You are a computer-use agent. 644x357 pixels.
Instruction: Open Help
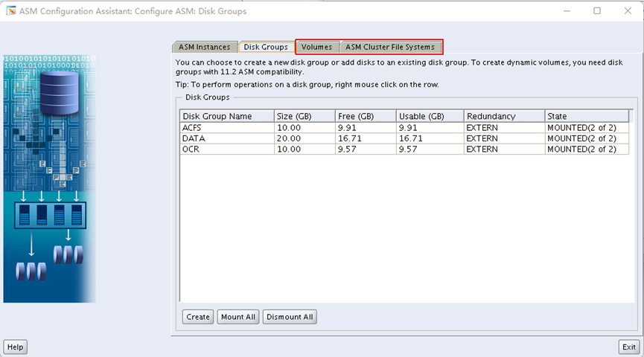click(15, 347)
